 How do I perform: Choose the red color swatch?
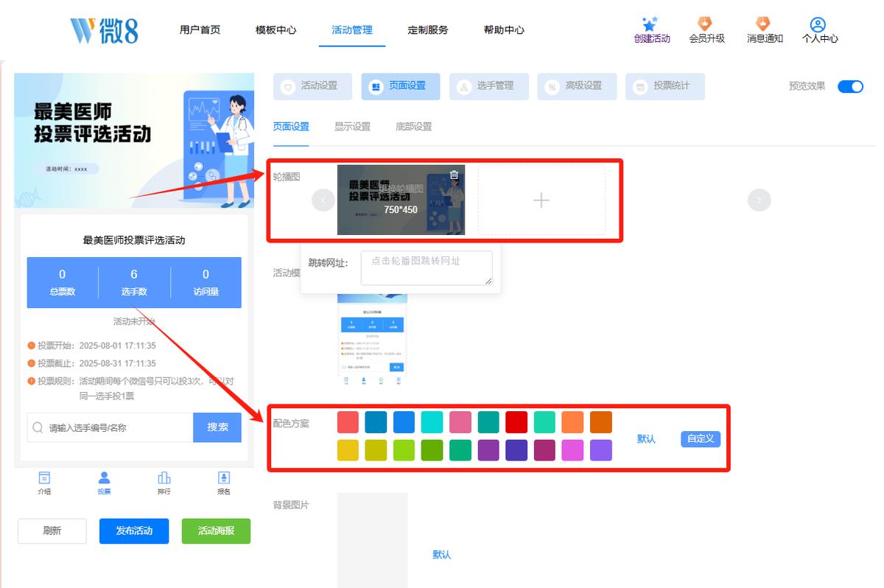pyautogui.click(x=516, y=422)
